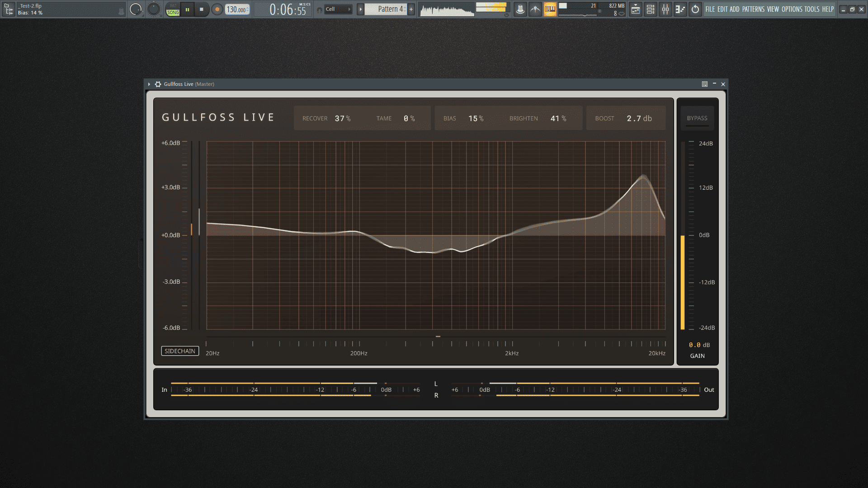The image size is (868, 488).
Task: Open the FL Studio browser/project tree icon
Action: [x=9, y=9]
